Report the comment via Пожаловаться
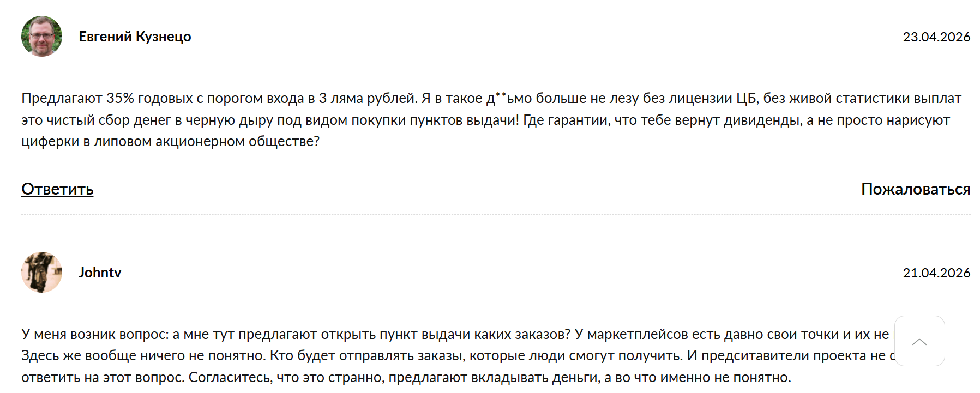 (915, 189)
